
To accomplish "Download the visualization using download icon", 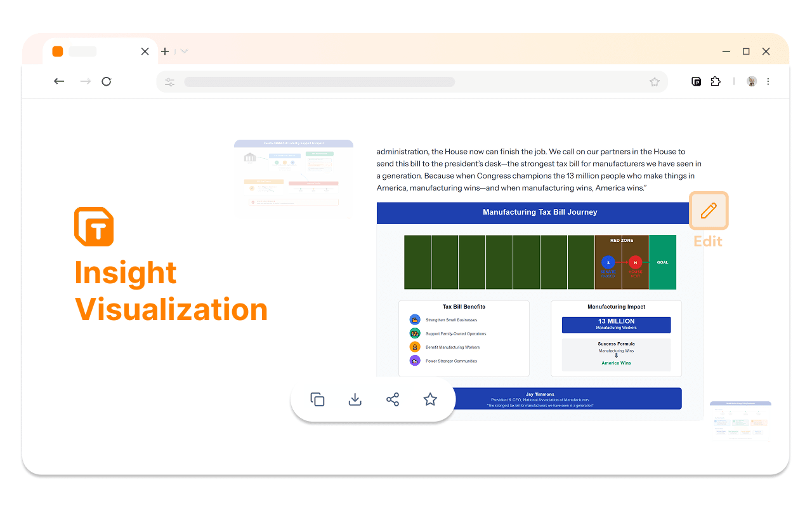I will coord(355,399).
